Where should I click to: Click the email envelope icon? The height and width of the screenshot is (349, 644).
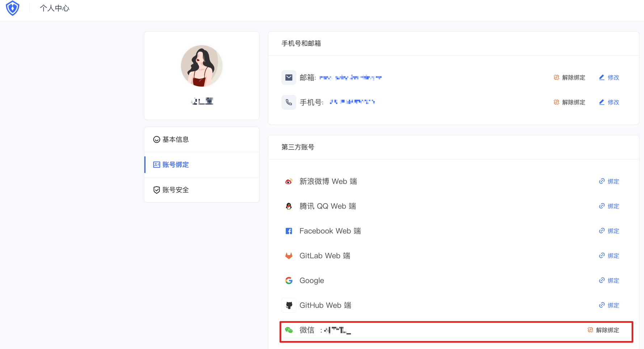tap(289, 77)
